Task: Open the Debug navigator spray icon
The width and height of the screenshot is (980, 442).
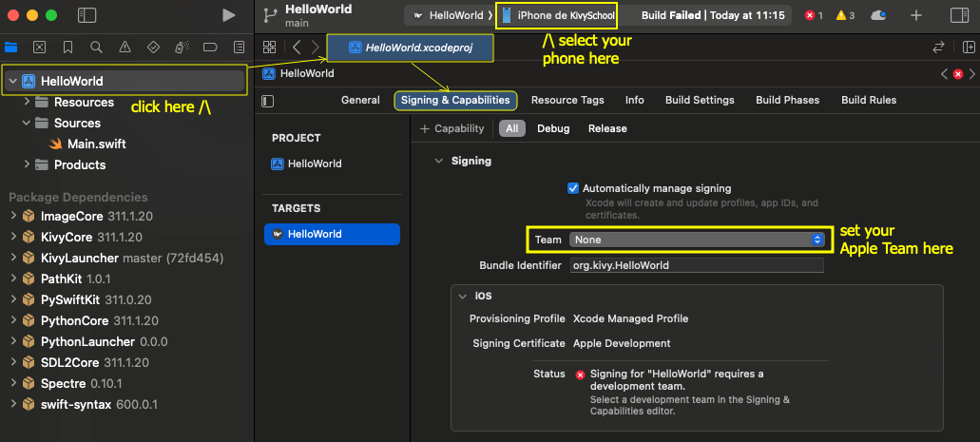Action: click(x=182, y=47)
